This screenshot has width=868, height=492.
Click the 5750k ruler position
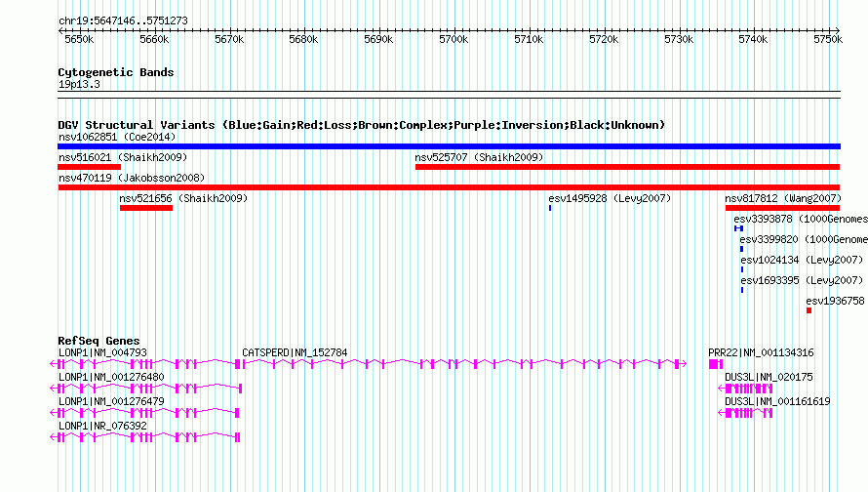pos(828,39)
